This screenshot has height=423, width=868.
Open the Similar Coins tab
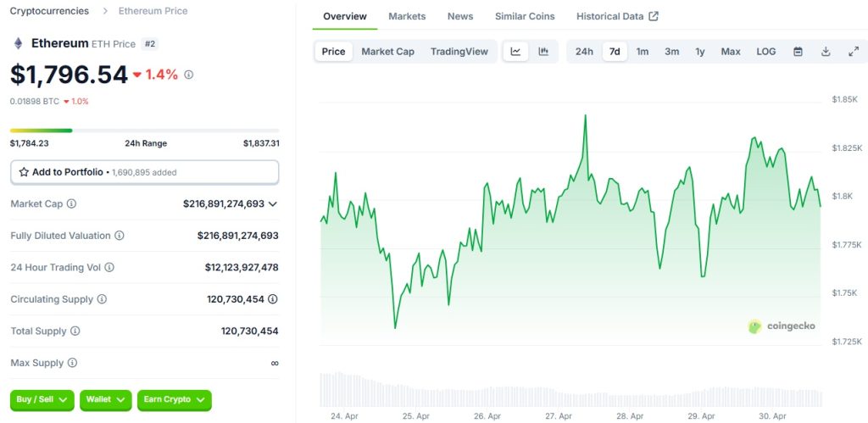[525, 16]
